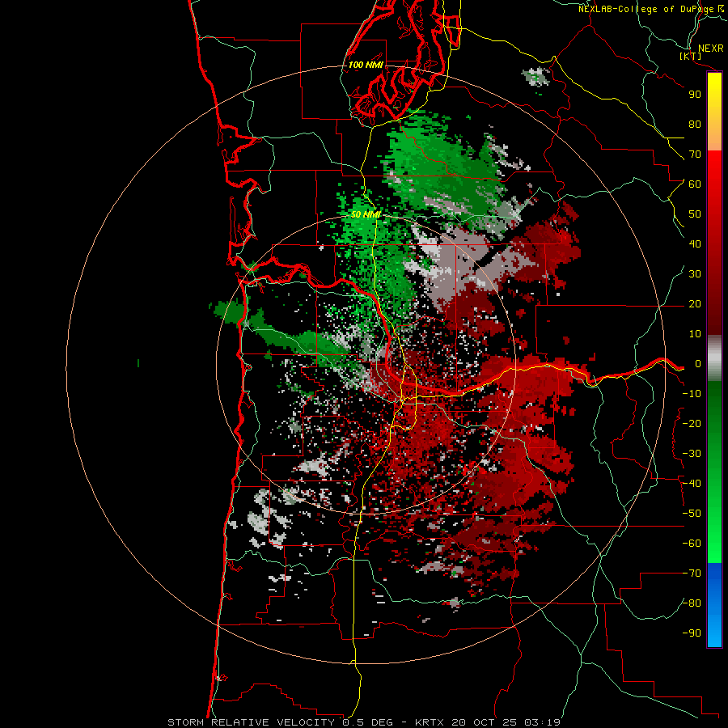Click the positive 20 value on velocity scale
Viewport: 728px width, 728px height.
[x=695, y=304]
